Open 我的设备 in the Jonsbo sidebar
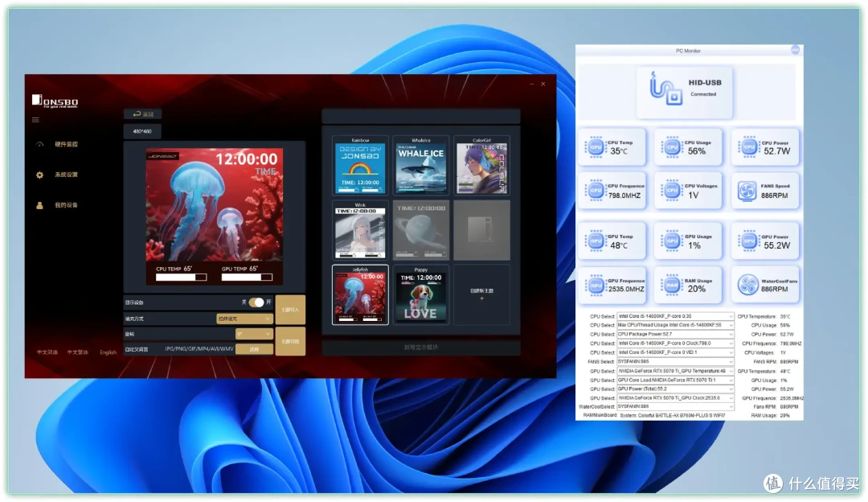 point(66,205)
